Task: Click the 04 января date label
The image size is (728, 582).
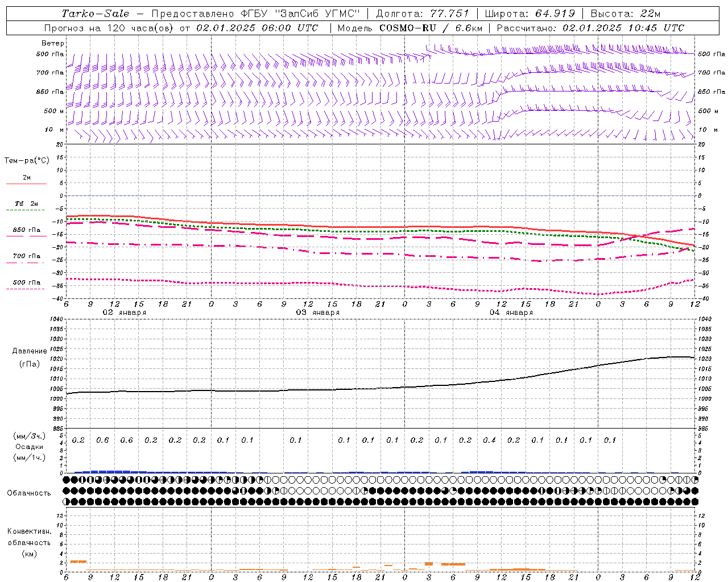Action: (x=511, y=313)
